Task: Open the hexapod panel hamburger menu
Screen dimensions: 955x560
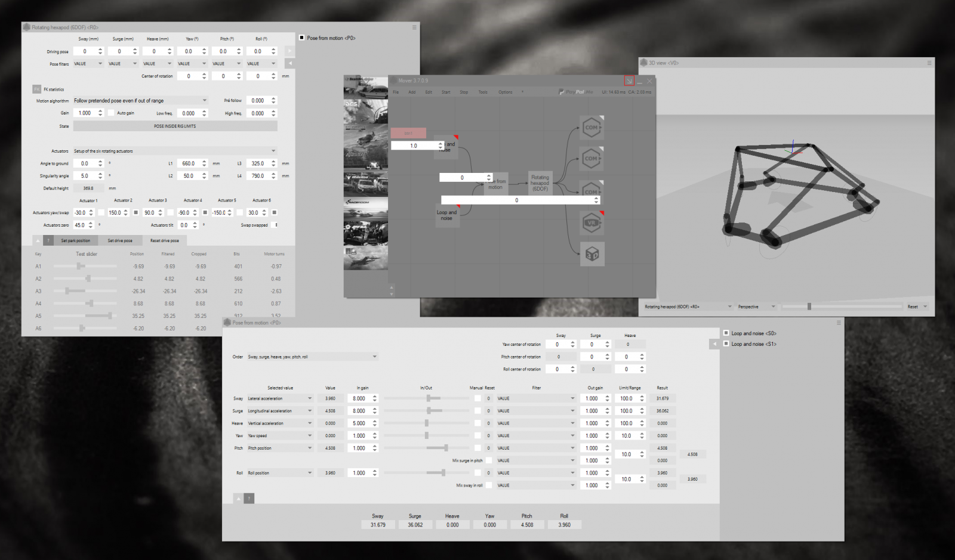Action: tap(414, 27)
